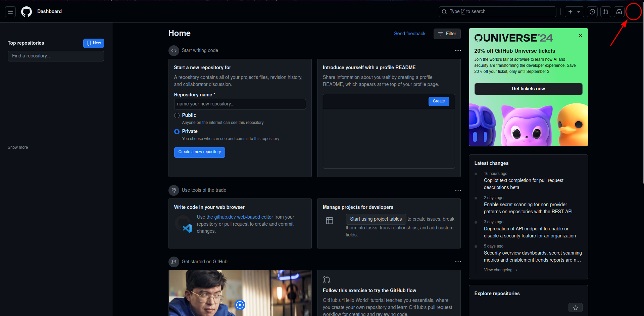This screenshot has width=644, height=316.
Task: Focus the Repository name input
Action: click(x=240, y=104)
